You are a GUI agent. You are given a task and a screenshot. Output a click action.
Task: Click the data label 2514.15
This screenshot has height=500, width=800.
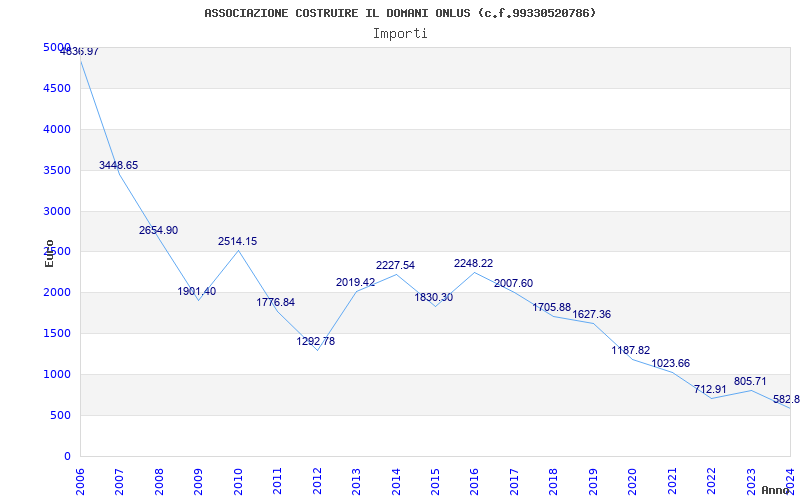238,241
